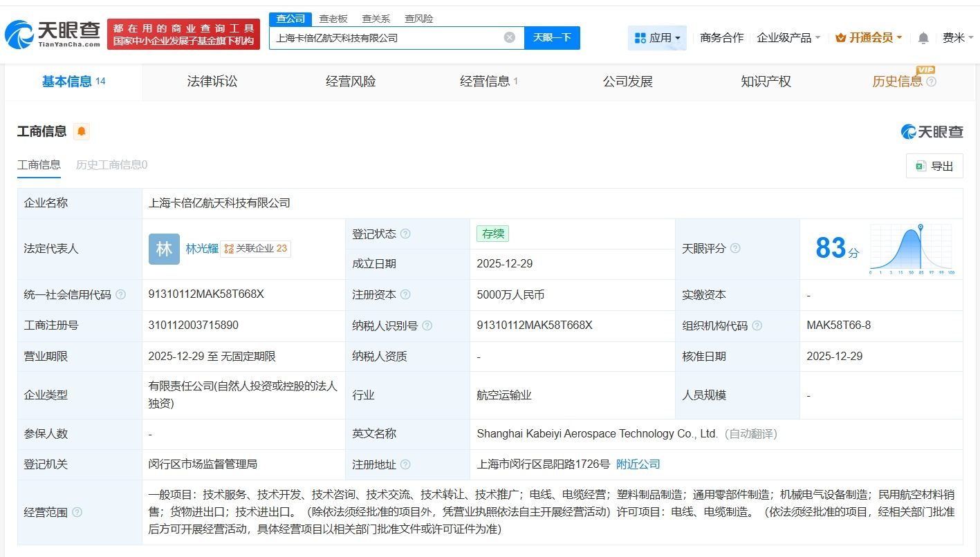Screen dimensions: 980x557
Task: Click the notification bell icon at top right
Action: point(923,38)
